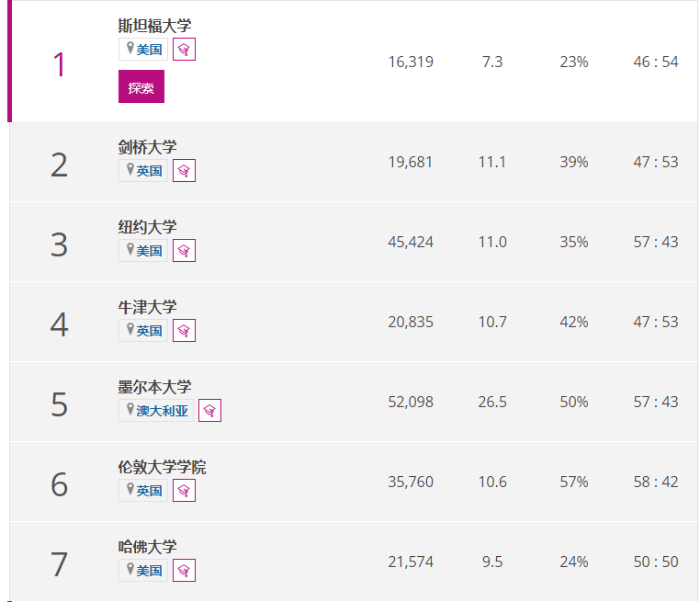Click graduation cap icon for 牛津大学
The height and width of the screenshot is (602, 700).
click(184, 331)
